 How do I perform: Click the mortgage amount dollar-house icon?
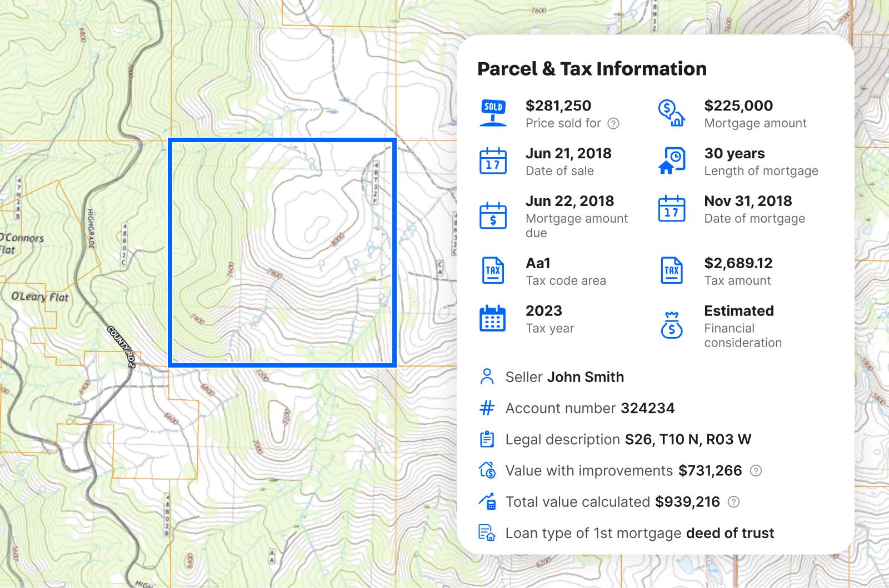671,113
